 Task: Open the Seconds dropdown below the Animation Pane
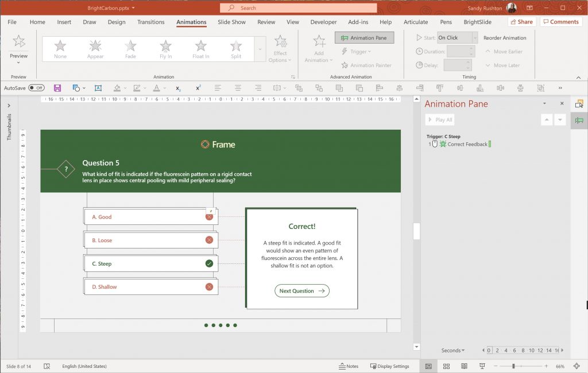pyautogui.click(x=453, y=350)
